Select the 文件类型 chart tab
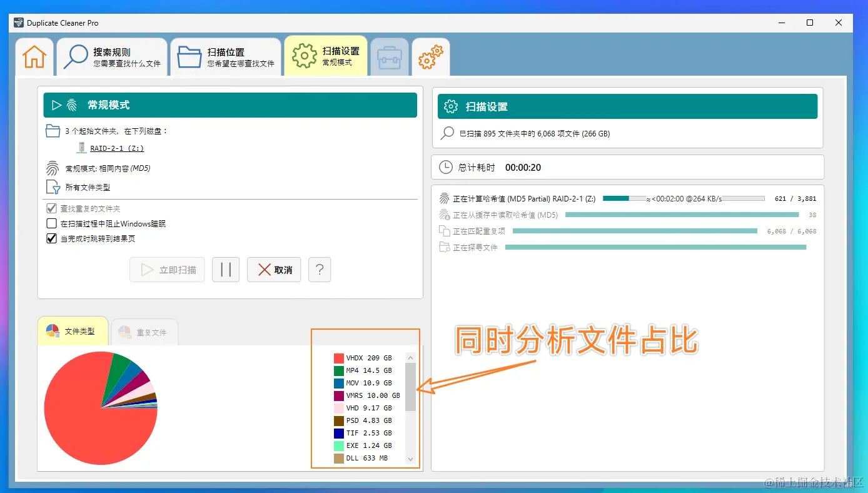Image resolution: width=868 pixels, height=493 pixels. [73, 331]
